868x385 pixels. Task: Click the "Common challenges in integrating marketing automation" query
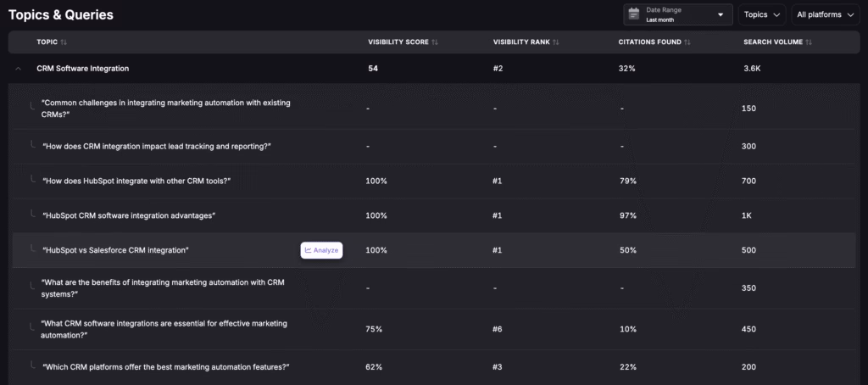[x=166, y=108]
